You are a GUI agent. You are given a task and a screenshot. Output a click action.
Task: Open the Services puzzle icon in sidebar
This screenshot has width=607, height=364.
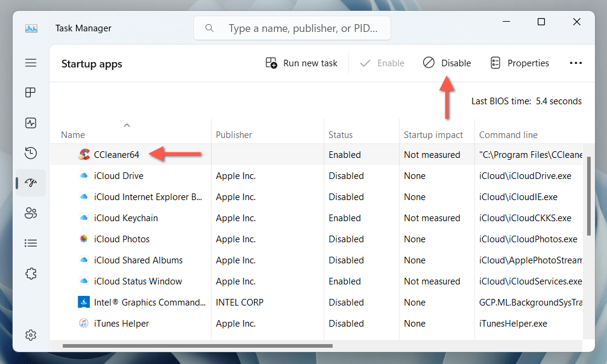(31, 274)
